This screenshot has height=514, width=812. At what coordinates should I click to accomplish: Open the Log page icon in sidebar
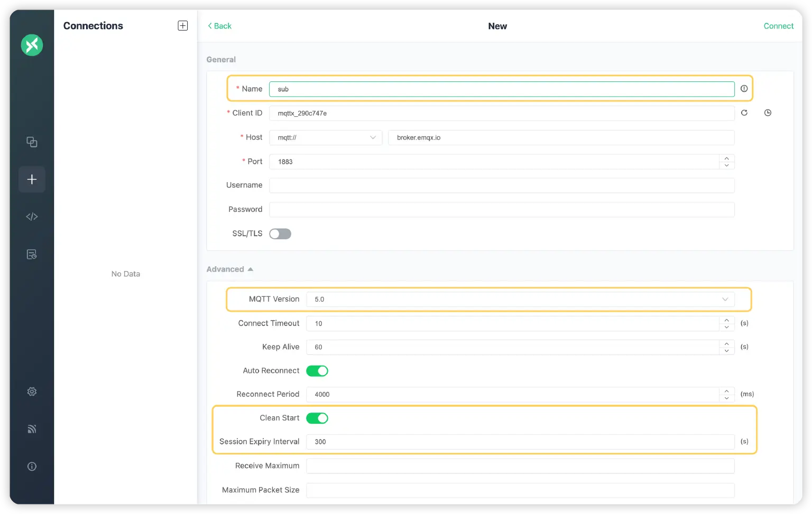[32, 255]
